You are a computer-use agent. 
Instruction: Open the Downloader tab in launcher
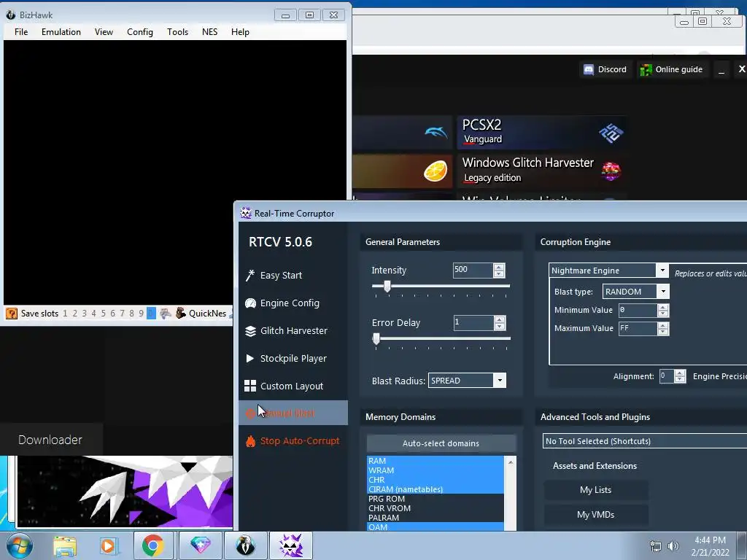[50, 440]
